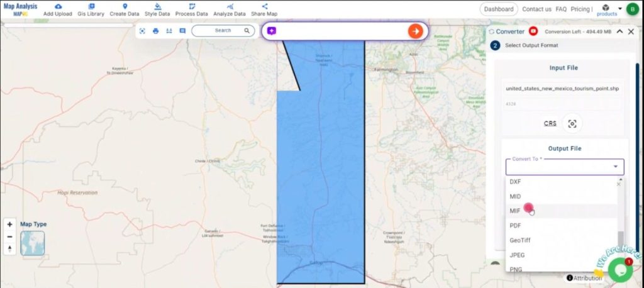
Task: Click the Style Data tool
Action: 157,9
